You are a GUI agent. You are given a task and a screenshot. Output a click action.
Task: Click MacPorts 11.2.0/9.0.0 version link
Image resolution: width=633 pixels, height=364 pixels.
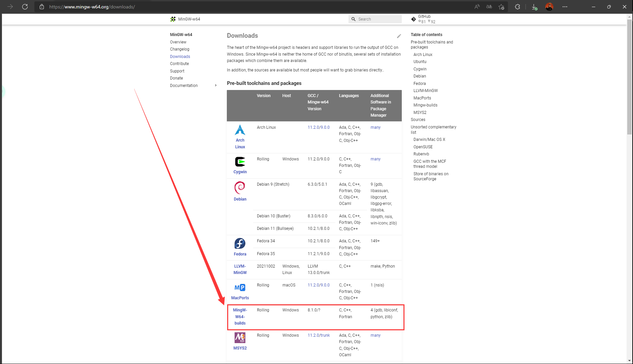coord(319,285)
